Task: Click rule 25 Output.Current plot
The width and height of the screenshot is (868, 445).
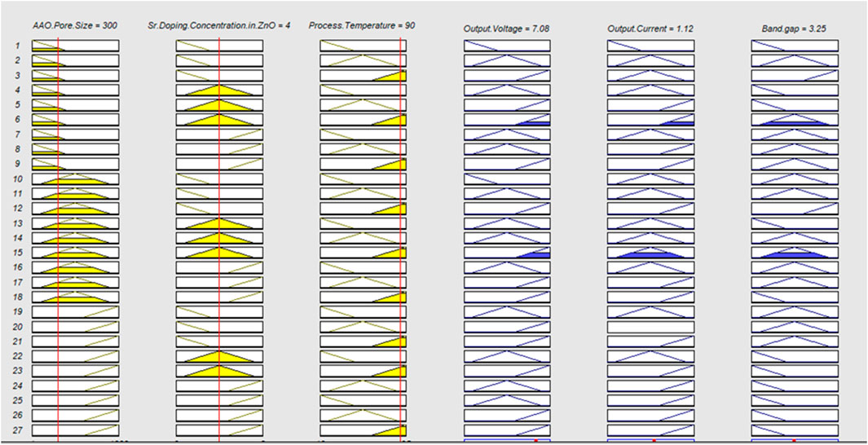Action: [x=651, y=401]
